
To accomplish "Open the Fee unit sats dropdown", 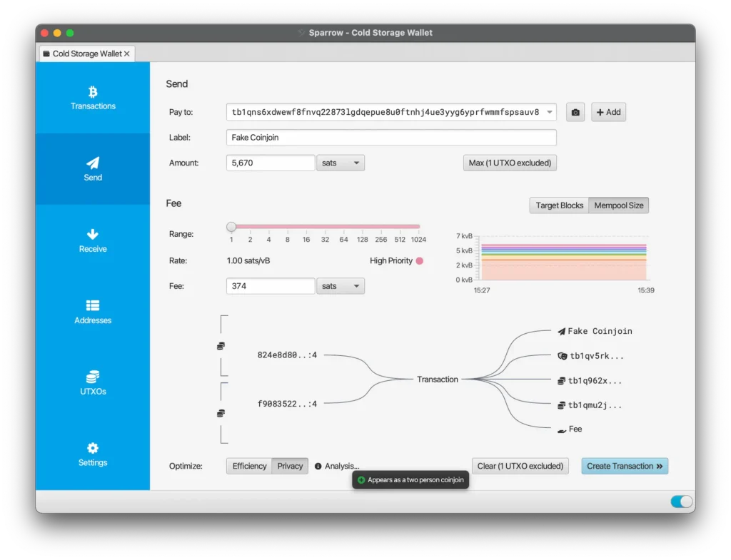I will pos(341,286).
